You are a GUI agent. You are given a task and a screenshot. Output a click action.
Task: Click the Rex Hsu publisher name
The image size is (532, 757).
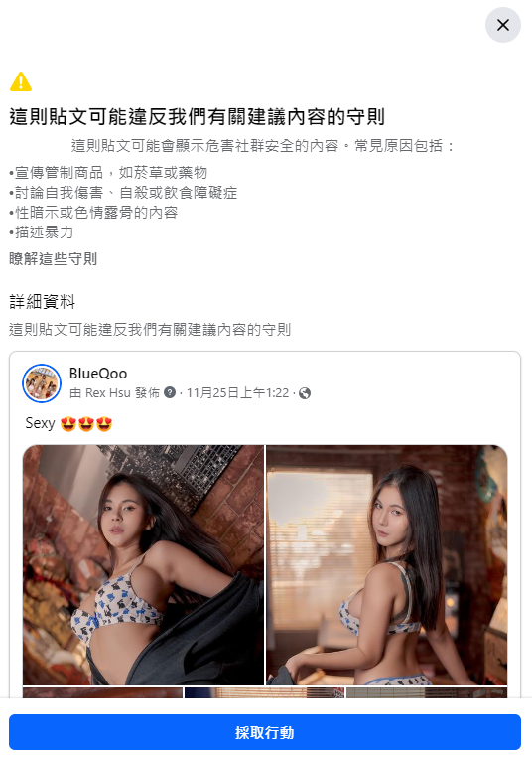tap(107, 393)
